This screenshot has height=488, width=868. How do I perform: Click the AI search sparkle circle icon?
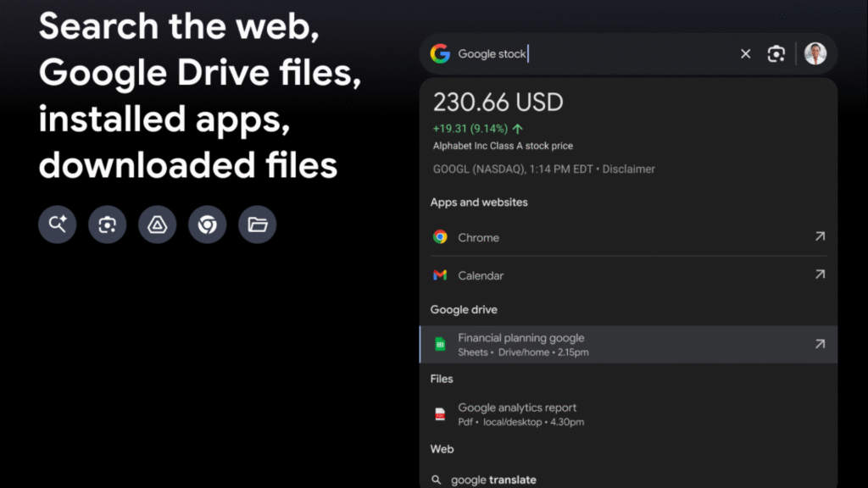point(58,225)
